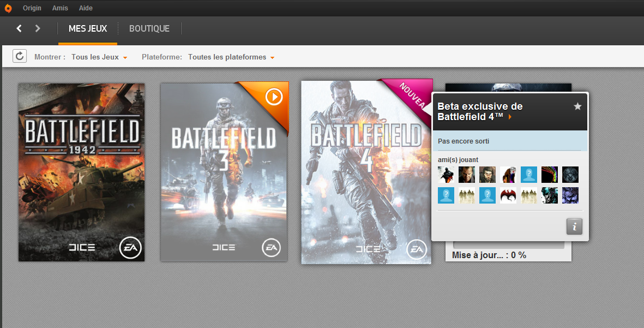This screenshot has width=644, height=328.
Task: Open friend with red dragon avatar
Action: (508, 195)
